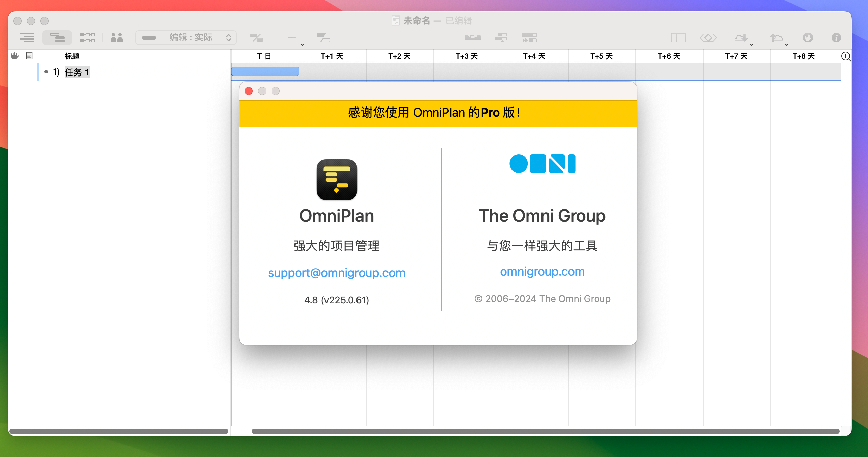Screen dimensions: 868x457
Task: Select the 任务 1 row in outline
Action: point(120,72)
